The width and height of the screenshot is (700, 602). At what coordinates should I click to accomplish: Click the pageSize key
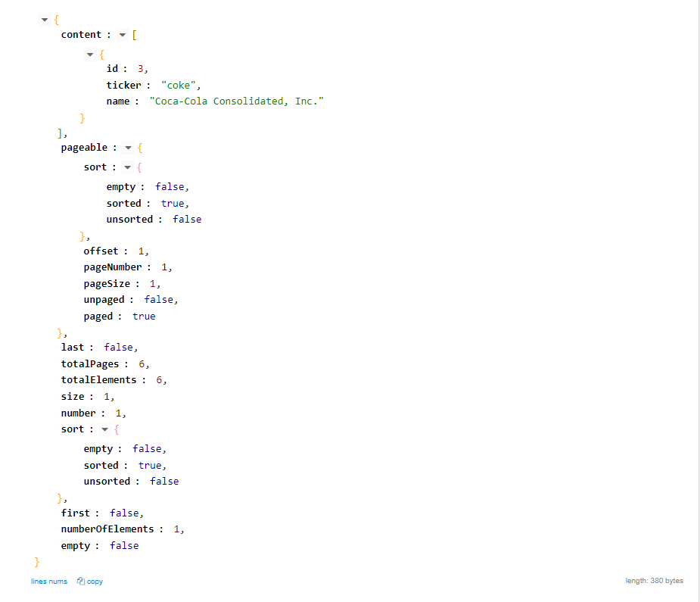(x=107, y=284)
